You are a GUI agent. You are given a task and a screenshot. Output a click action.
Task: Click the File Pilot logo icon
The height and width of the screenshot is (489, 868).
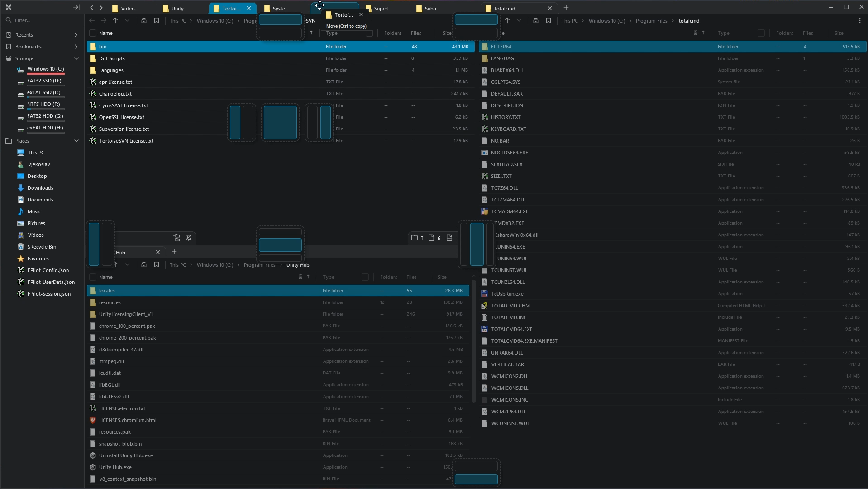tap(8, 7)
